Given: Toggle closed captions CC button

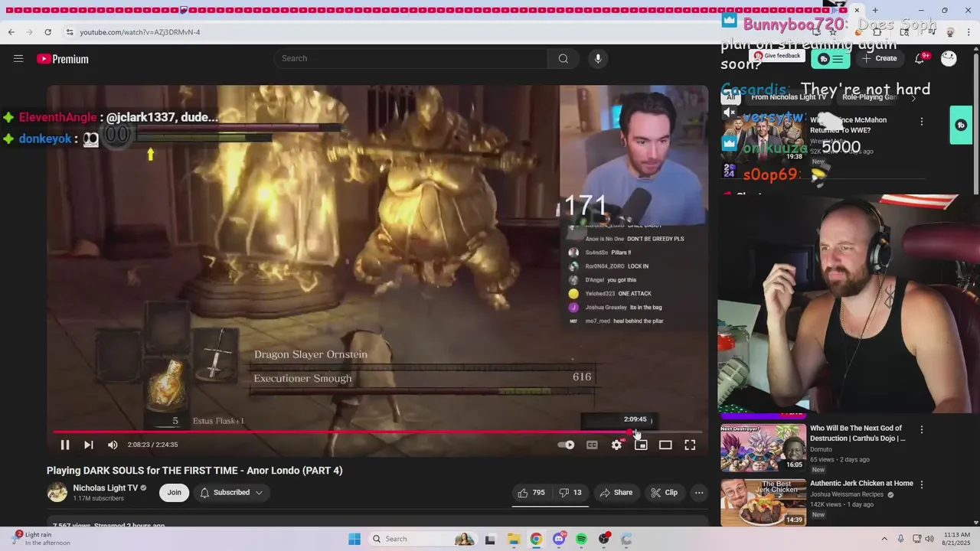Looking at the screenshot, I should 592,445.
